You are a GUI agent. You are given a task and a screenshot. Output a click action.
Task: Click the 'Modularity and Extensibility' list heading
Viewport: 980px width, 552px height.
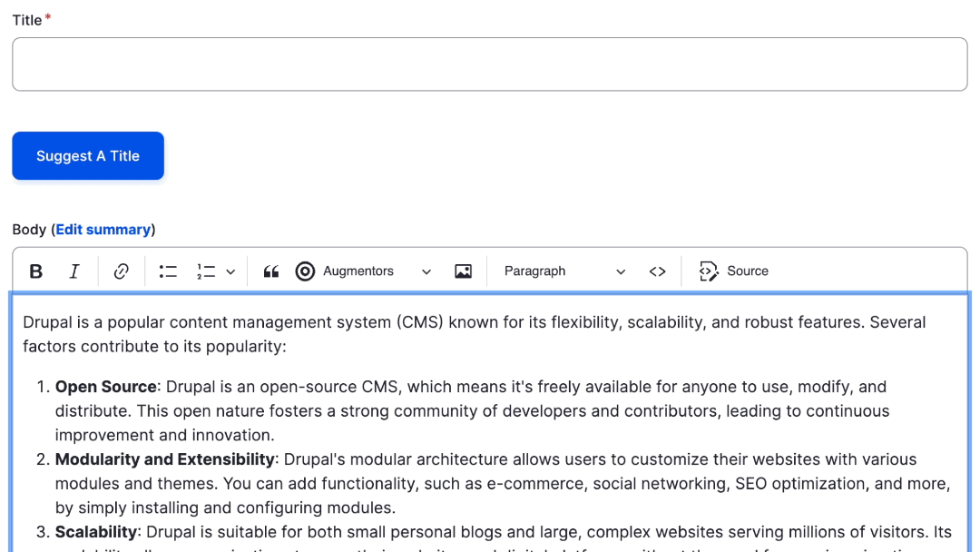(x=164, y=459)
